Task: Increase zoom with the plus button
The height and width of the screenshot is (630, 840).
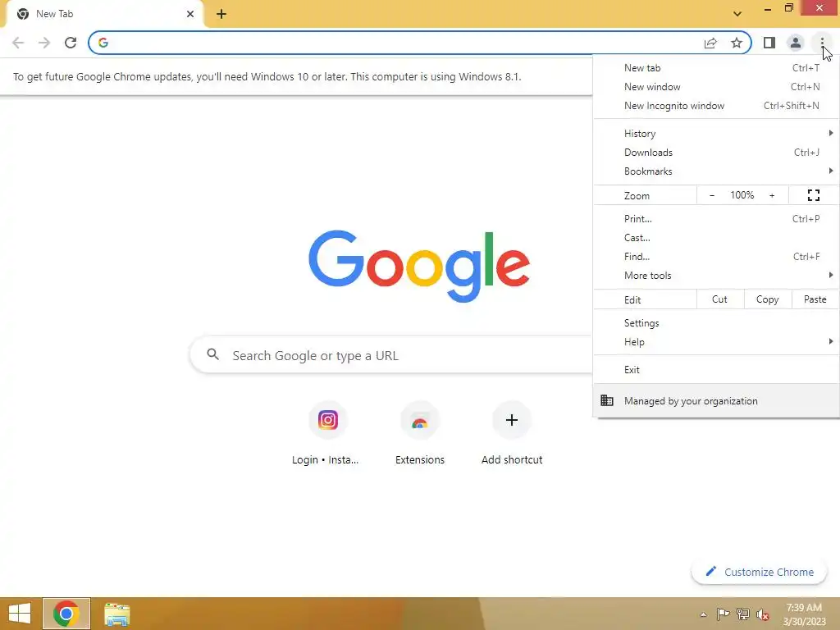Action: pyautogui.click(x=772, y=195)
